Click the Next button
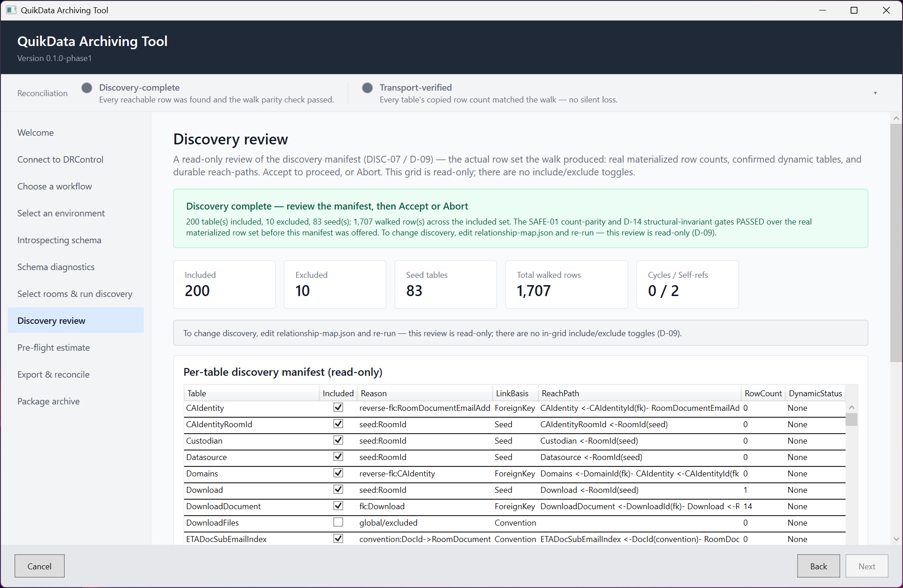The height and width of the screenshot is (588, 903). tap(867, 566)
